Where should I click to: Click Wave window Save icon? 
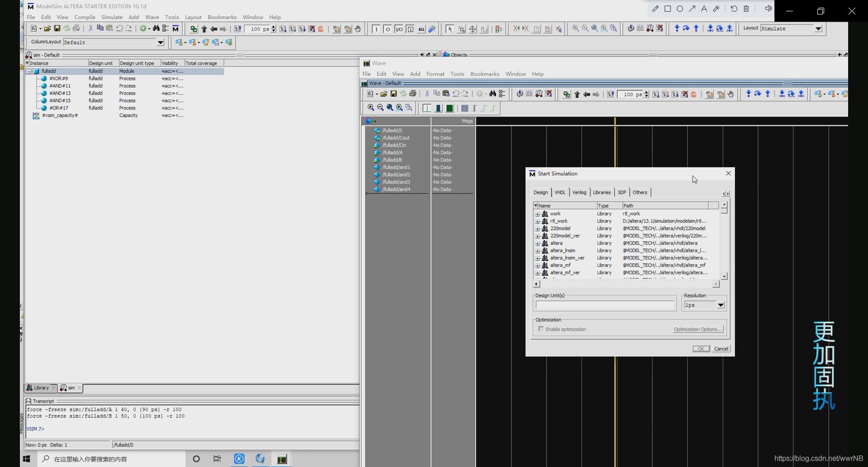tap(393, 94)
